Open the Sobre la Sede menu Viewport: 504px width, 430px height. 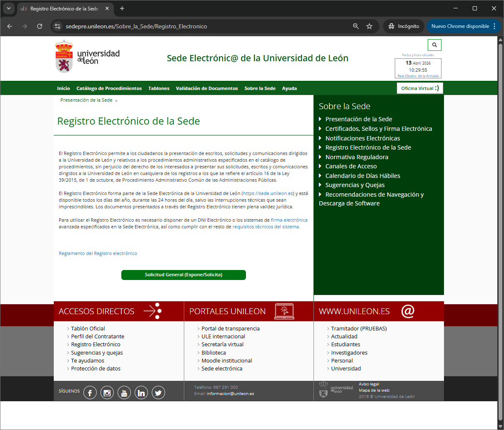[x=260, y=88]
